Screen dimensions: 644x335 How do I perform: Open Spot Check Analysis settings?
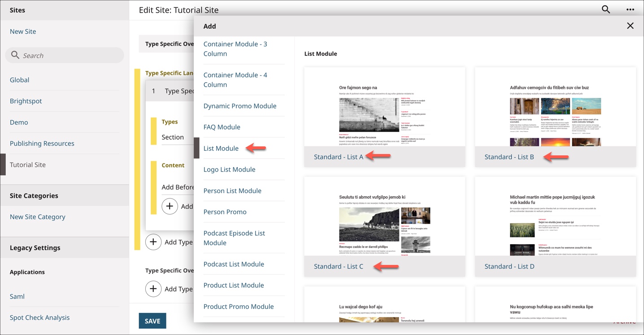(39, 317)
